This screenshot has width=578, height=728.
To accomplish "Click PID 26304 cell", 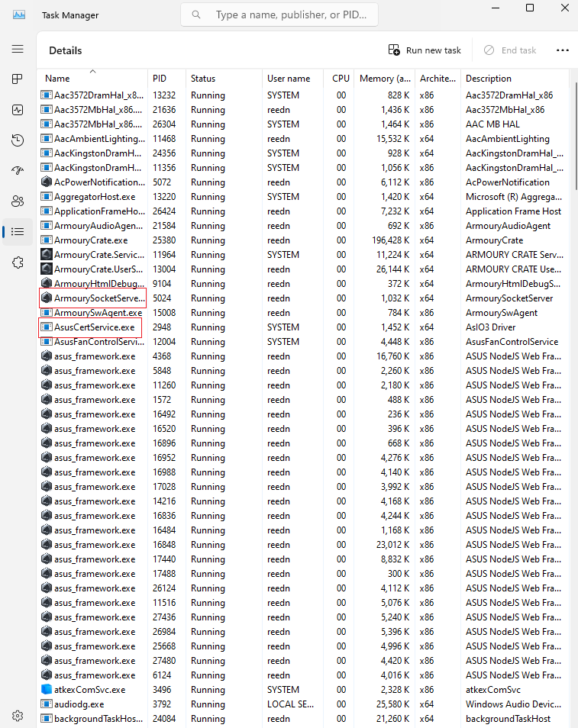I will pyautogui.click(x=164, y=124).
